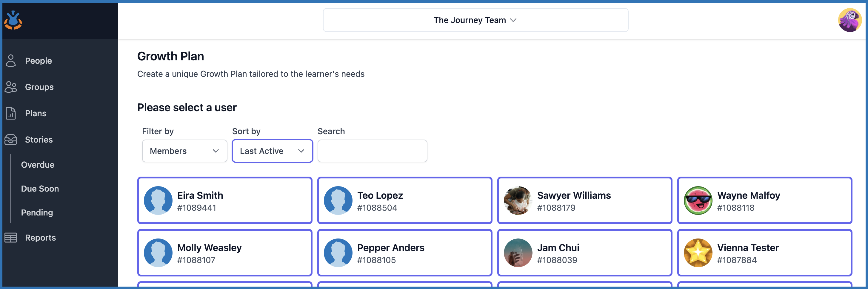Screen dimensions: 868x289
Task: Click the Groups icon in sidebar
Action: click(x=11, y=87)
